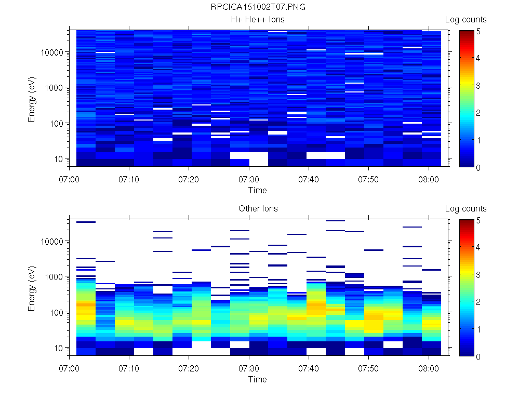Select the top panel's 'Log counts' label

click(466, 20)
